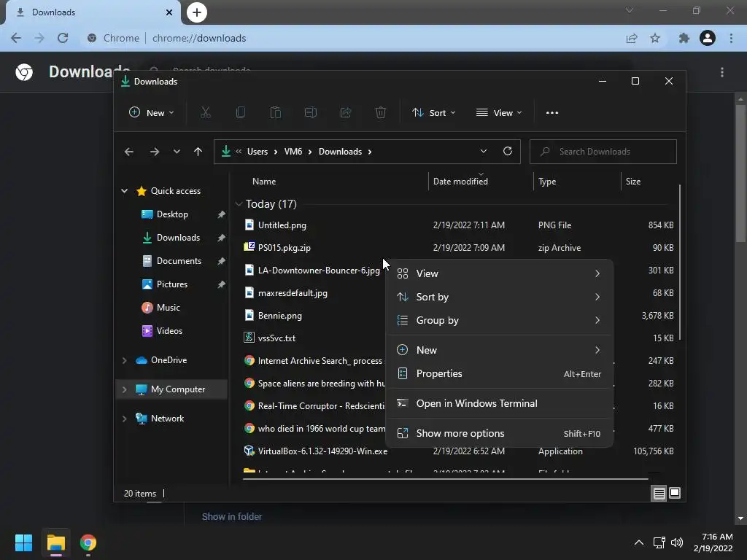Viewport: 747px width, 560px height.
Task: Open Videos in the navigation pane
Action: pyautogui.click(x=169, y=331)
